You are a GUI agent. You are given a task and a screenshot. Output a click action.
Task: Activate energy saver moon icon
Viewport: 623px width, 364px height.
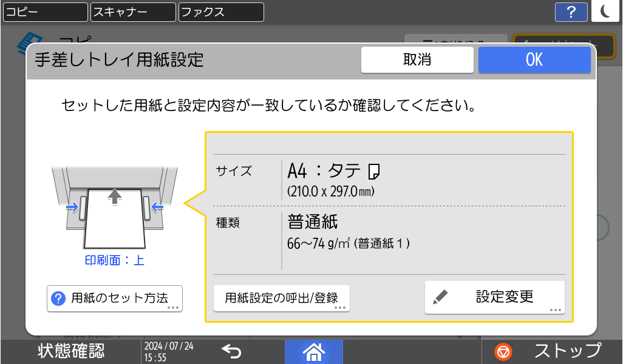[607, 12]
